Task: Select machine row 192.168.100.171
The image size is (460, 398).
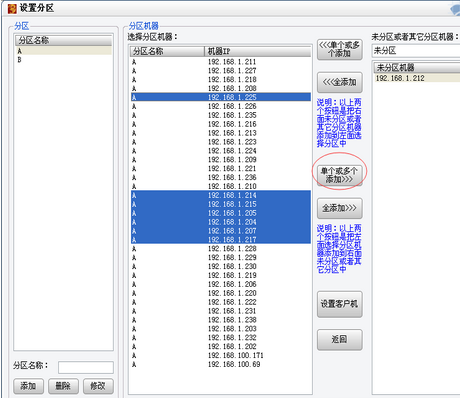Action: (221, 355)
